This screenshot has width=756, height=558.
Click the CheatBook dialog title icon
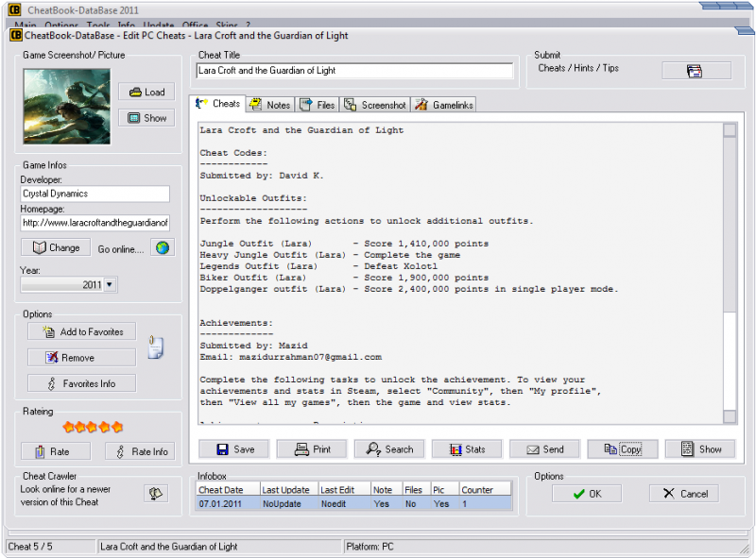click(16, 35)
